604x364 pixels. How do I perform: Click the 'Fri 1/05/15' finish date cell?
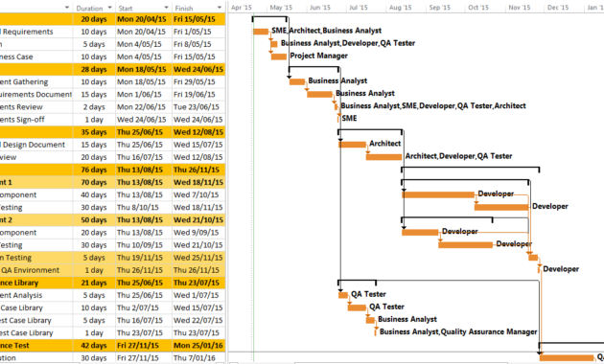pos(198,32)
